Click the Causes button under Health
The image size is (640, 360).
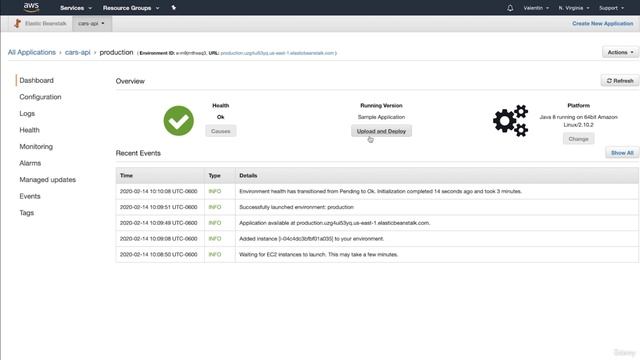220,131
